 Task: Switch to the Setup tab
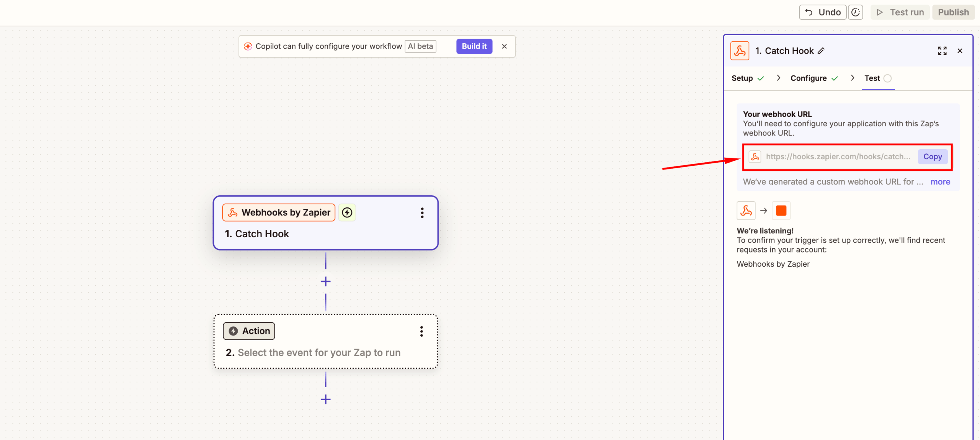click(748, 78)
